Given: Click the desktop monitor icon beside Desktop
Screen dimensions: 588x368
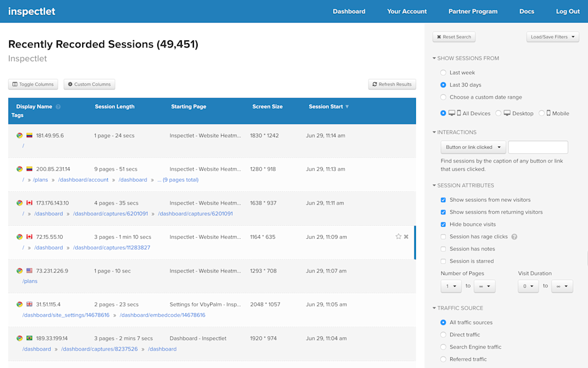Looking at the screenshot, I should [x=507, y=113].
